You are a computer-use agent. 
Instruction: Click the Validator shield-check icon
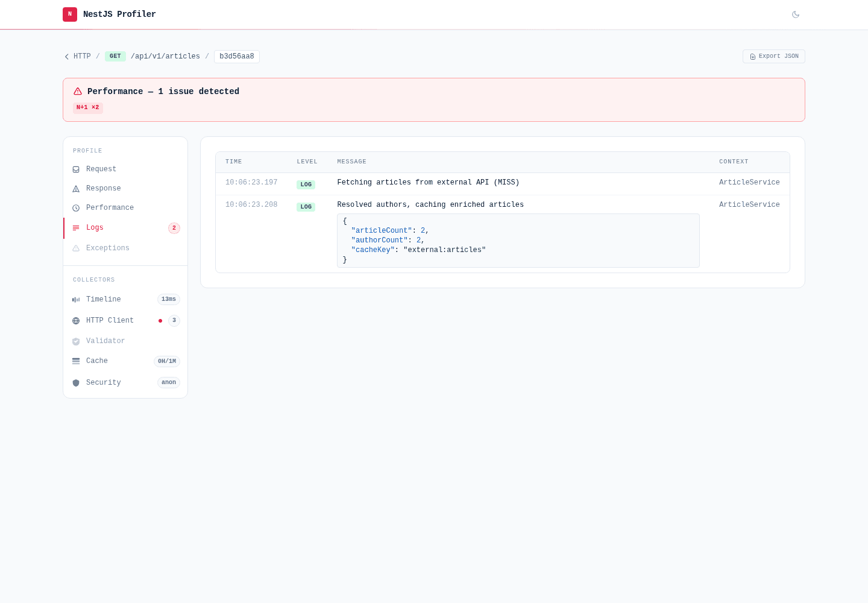[76, 341]
